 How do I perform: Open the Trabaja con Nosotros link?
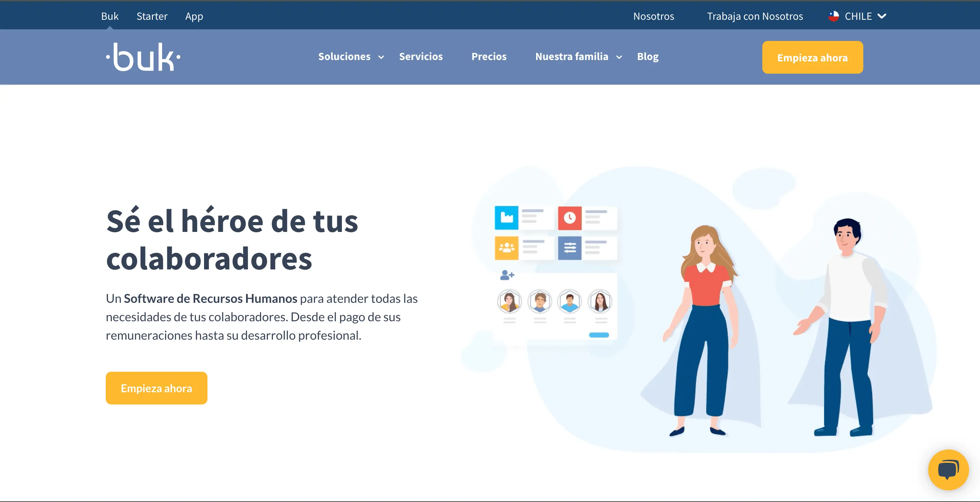[x=755, y=16]
